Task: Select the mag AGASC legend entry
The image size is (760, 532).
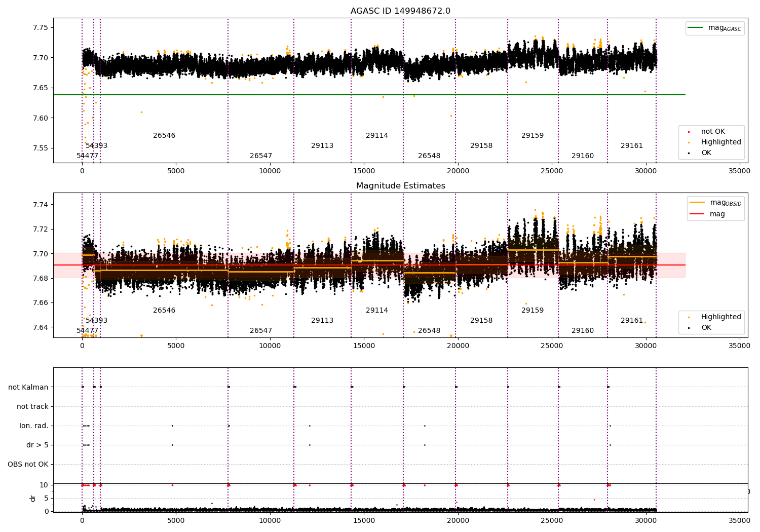Action: tap(715, 28)
